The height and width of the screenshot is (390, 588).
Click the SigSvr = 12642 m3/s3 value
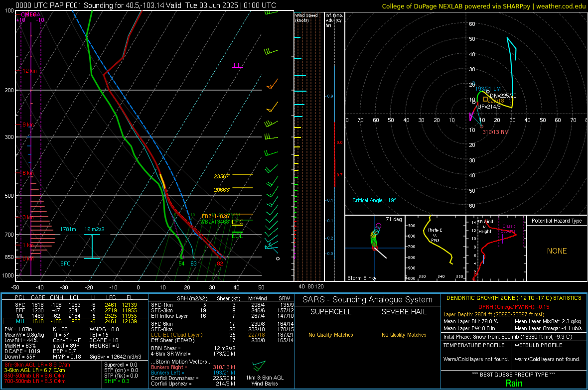point(116,357)
